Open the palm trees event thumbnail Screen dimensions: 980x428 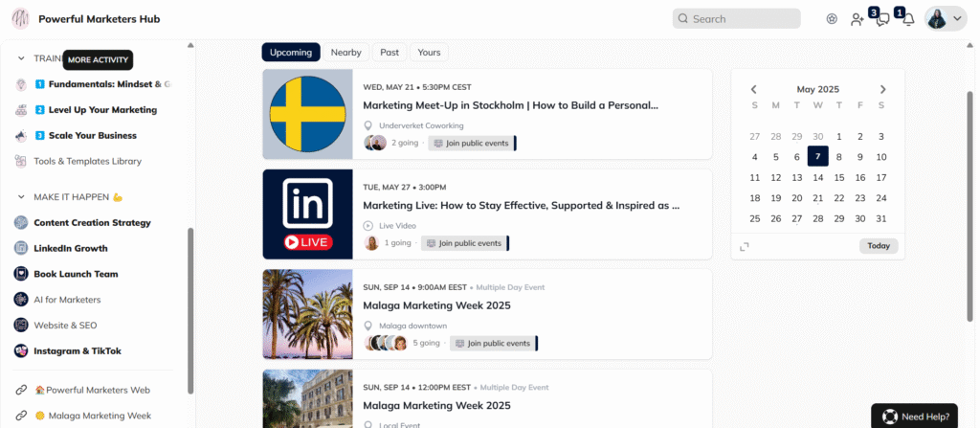click(x=307, y=314)
